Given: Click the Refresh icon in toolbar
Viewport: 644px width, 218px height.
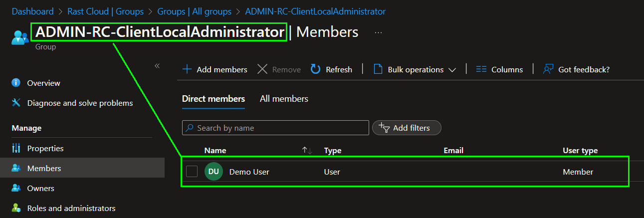Looking at the screenshot, I should (x=315, y=69).
